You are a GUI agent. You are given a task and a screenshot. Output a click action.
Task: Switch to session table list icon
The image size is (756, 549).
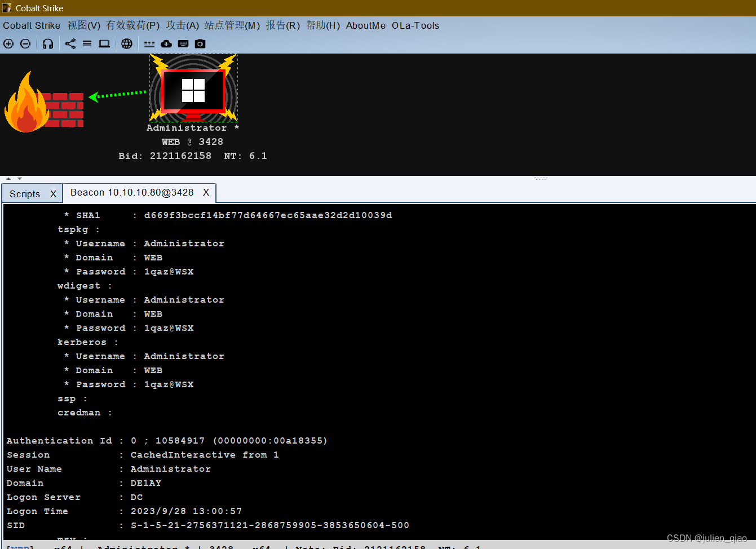pyautogui.click(x=87, y=43)
